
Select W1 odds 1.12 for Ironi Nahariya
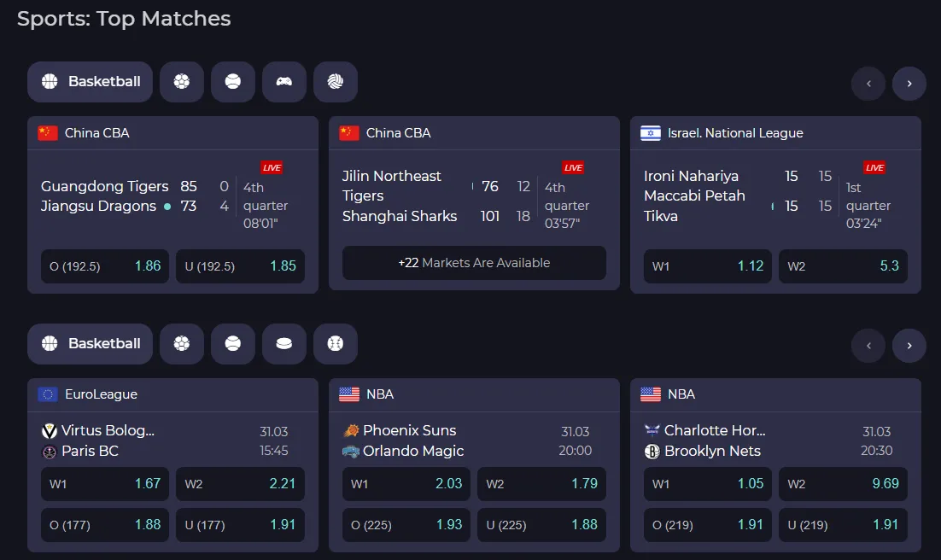tap(707, 265)
